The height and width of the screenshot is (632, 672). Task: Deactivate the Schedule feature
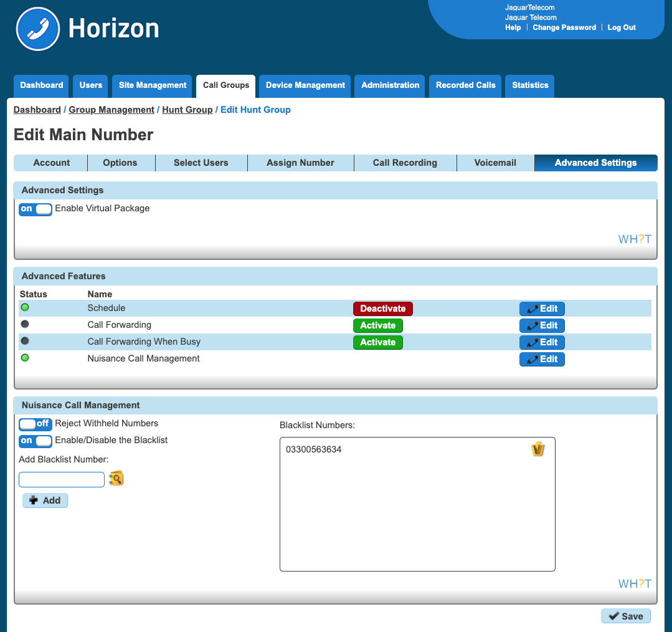point(382,309)
